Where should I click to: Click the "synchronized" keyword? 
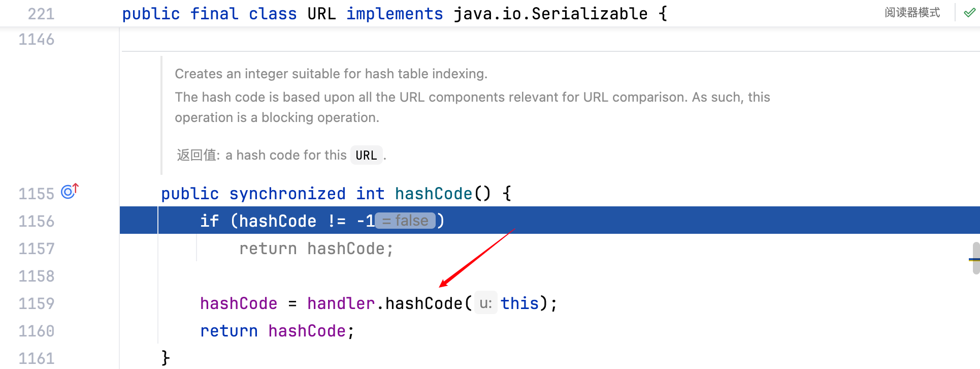(287, 194)
